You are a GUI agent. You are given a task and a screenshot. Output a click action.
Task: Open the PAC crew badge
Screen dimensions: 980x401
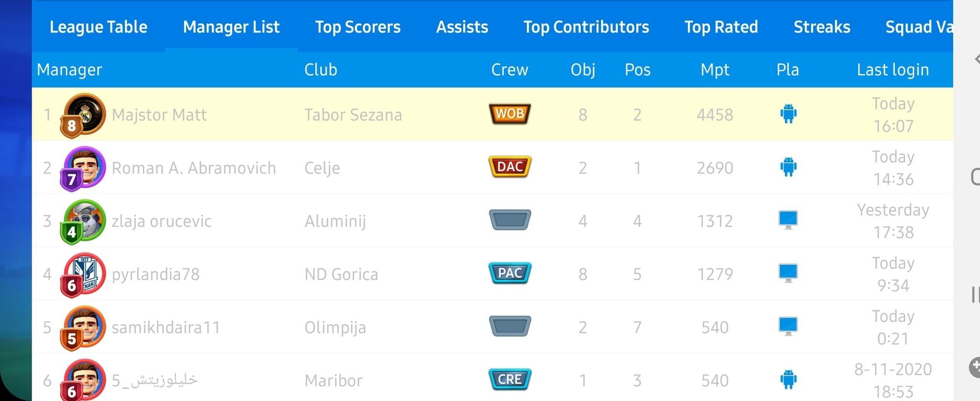(x=510, y=273)
